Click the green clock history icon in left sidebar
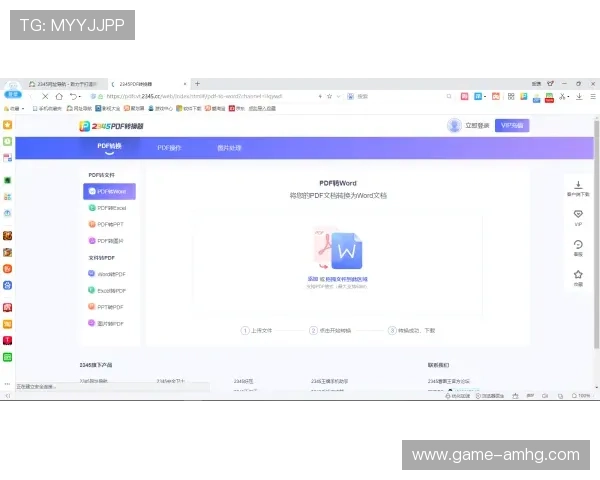This screenshot has height=480, width=600. [x=7, y=141]
